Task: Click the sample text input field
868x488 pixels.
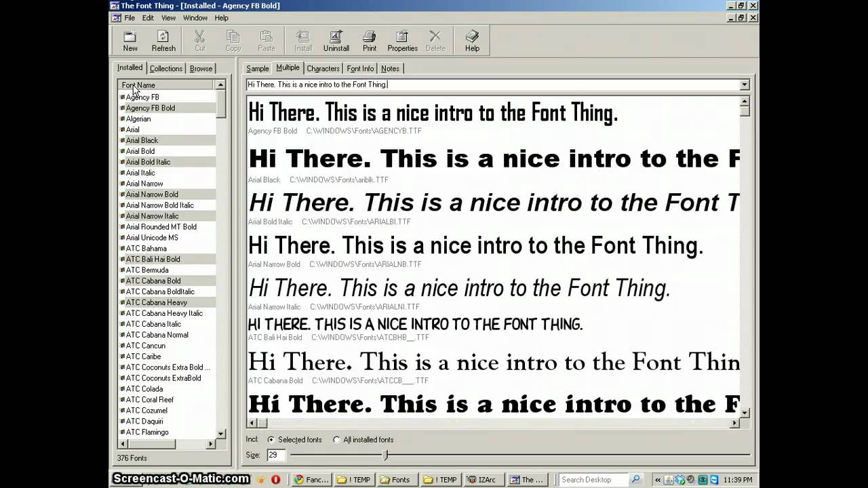Action: 492,85
